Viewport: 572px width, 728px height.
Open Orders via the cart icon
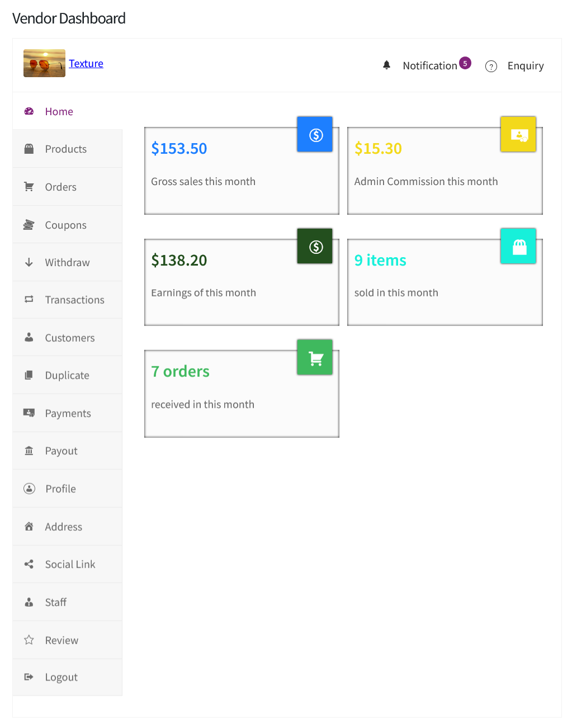[x=29, y=186]
